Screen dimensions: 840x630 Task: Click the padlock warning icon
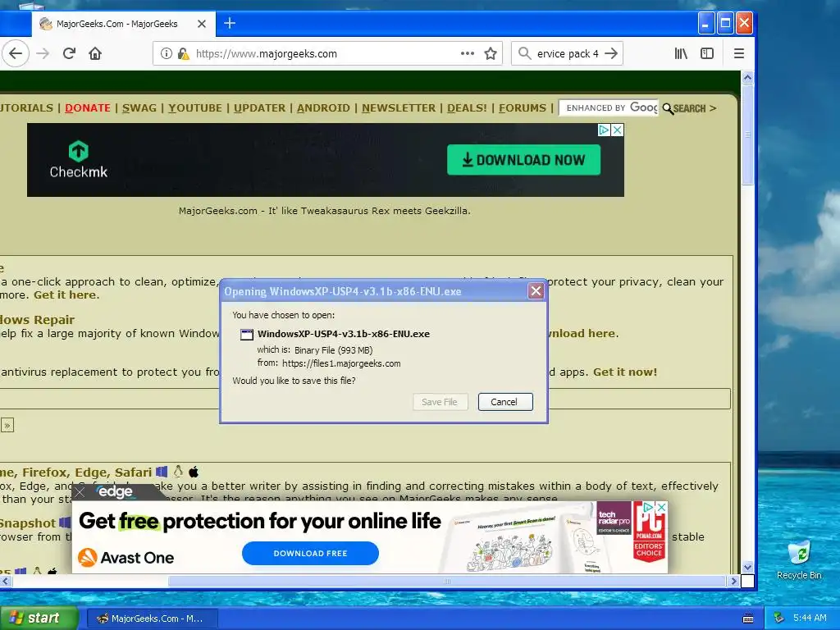183,53
